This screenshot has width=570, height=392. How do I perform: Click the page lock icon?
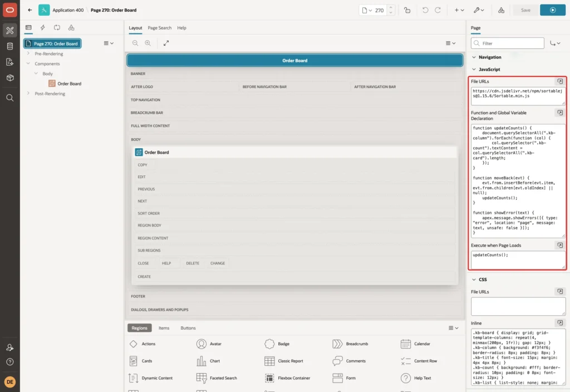(407, 10)
